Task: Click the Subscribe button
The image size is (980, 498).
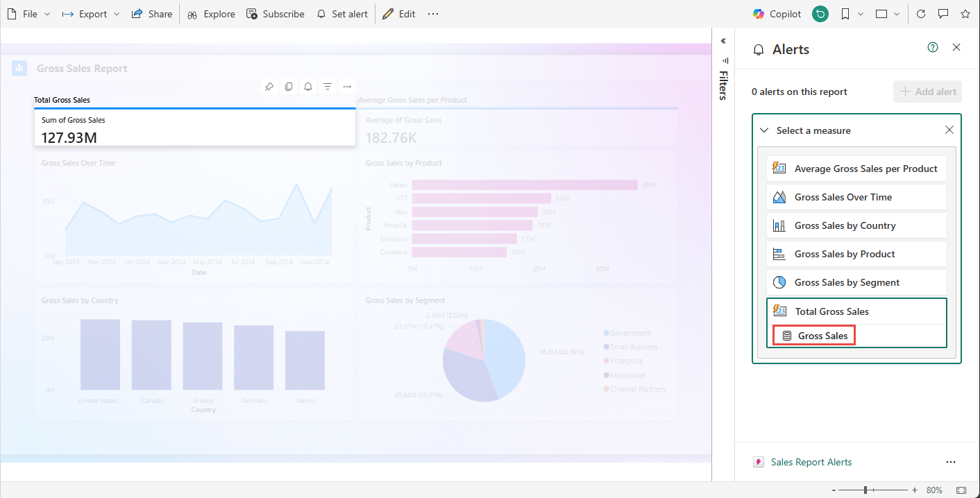Action: pos(276,14)
